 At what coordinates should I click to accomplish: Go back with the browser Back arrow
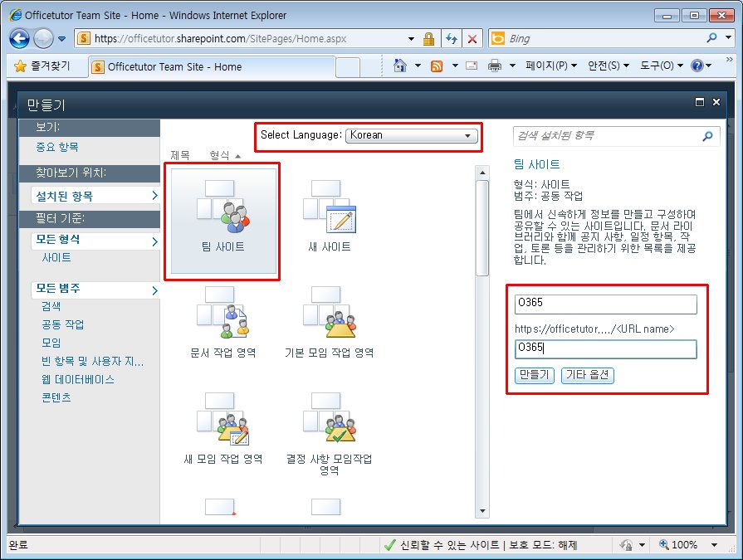pos(19,38)
